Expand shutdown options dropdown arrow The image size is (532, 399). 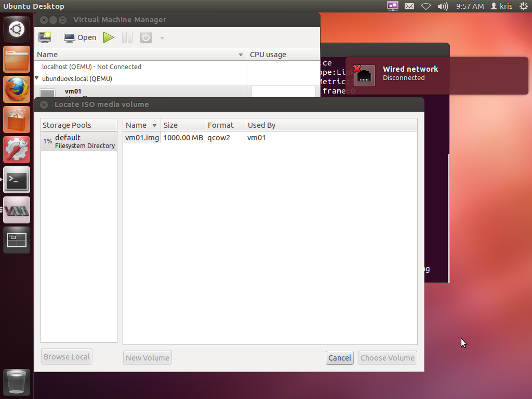point(162,38)
